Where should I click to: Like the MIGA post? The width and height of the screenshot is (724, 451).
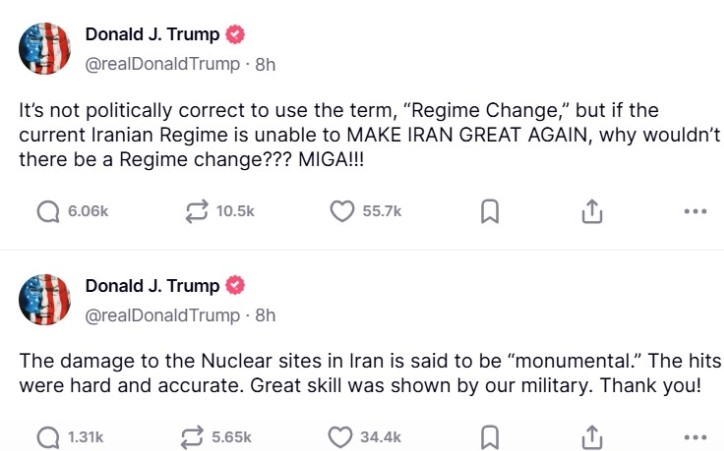[343, 211]
